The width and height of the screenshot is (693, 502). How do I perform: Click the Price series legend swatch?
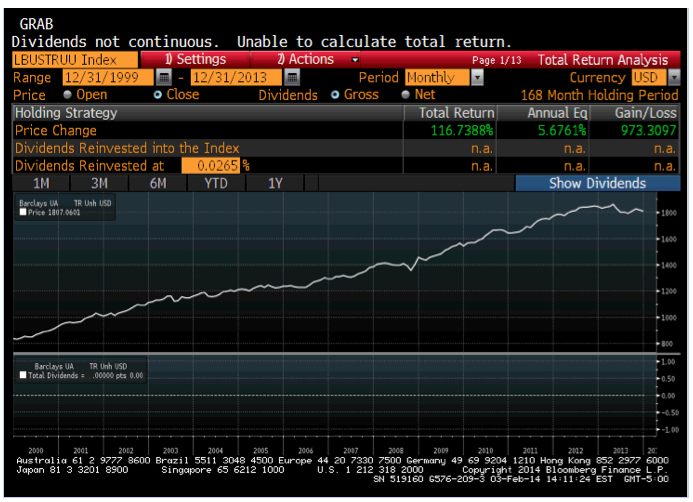pos(24,213)
